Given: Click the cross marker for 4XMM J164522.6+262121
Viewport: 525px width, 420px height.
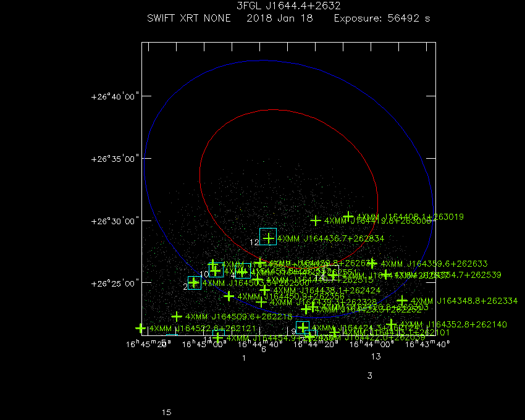Looking at the screenshot, I should click(x=141, y=328).
